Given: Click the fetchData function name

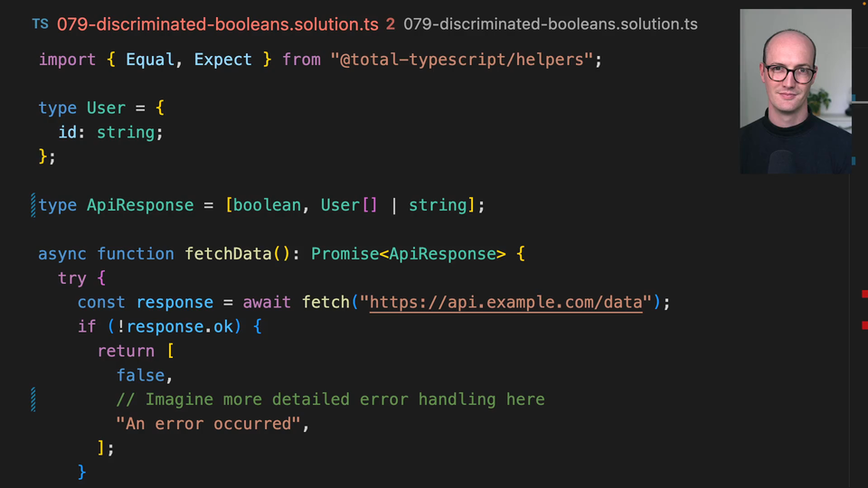Looking at the screenshot, I should click(x=228, y=254).
